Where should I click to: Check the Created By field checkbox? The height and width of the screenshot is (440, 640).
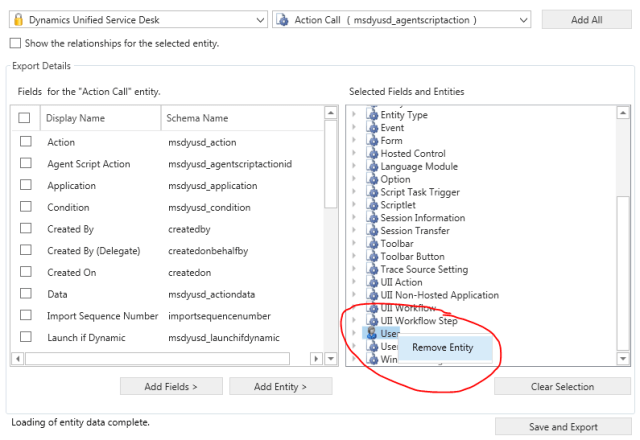(26, 228)
